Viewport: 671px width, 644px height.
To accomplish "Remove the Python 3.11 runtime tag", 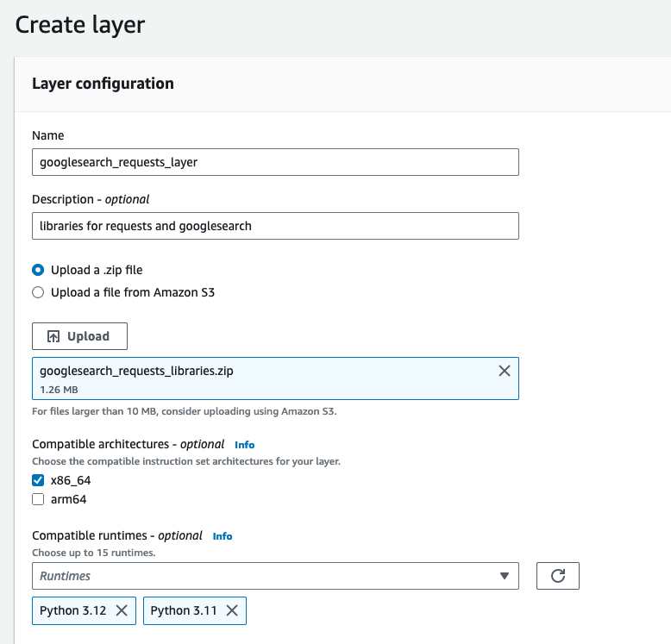I will 232,610.
